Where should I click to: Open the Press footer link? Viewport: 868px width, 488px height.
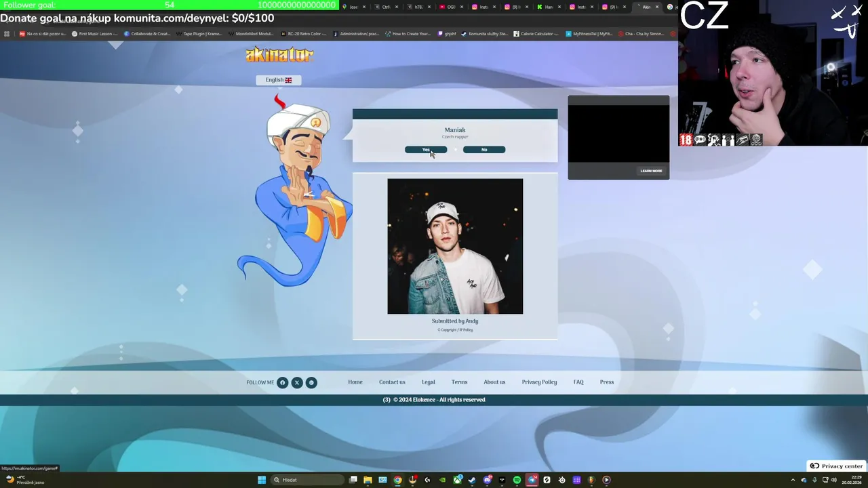pos(607,382)
